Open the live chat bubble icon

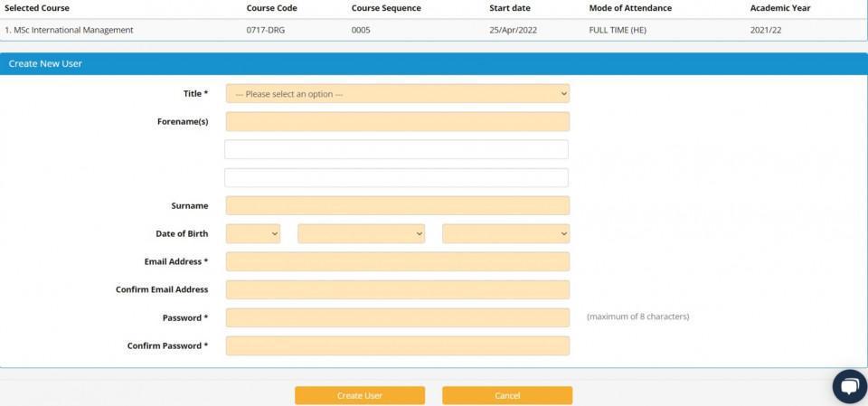pos(849,386)
